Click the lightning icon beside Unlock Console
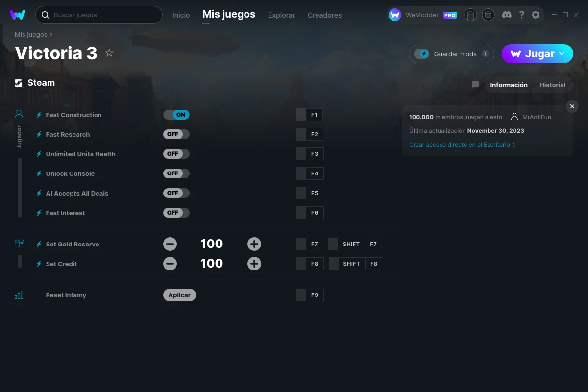Image resolution: width=588 pixels, height=392 pixels. click(x=39, y=173)
